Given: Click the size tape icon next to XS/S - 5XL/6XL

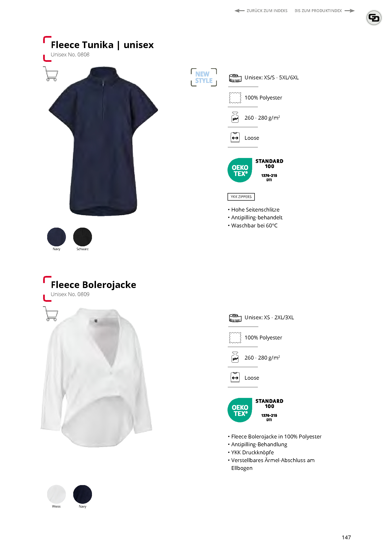Looking at the screenshot, I should 235,78.
